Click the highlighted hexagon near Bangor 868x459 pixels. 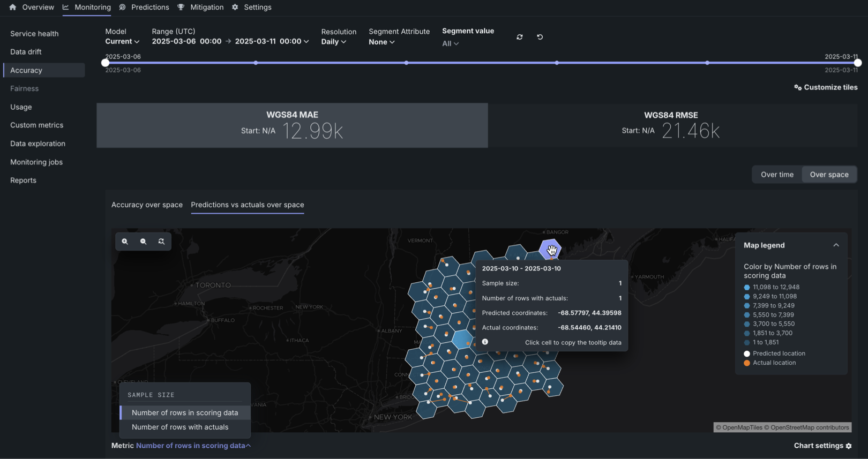[x=550, y=249]
